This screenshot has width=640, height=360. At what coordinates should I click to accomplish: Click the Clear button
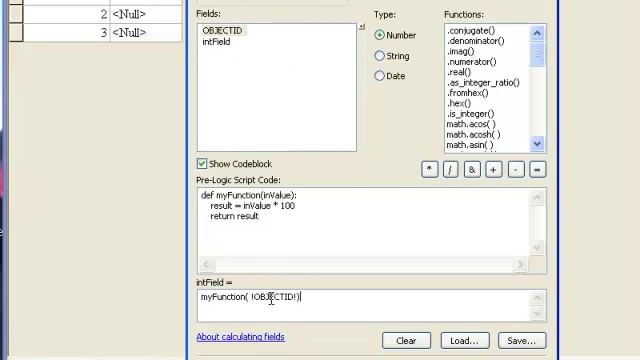[x=406, y=340]
